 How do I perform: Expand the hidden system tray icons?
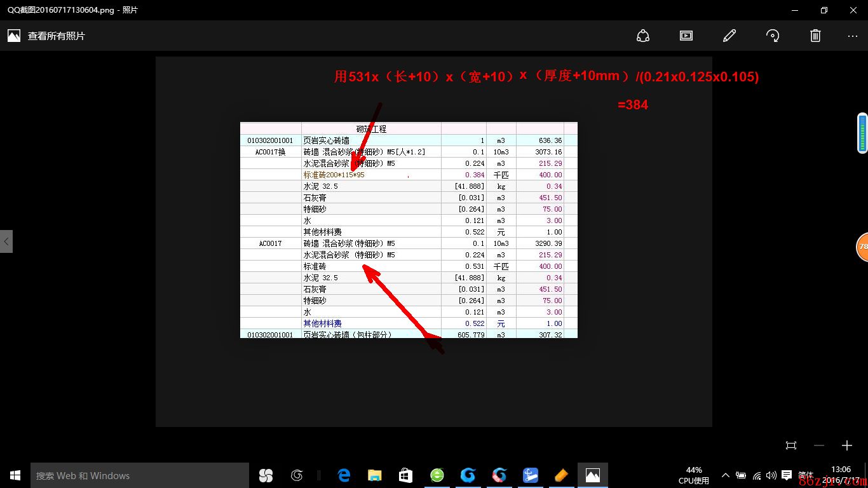pos(726,475)
